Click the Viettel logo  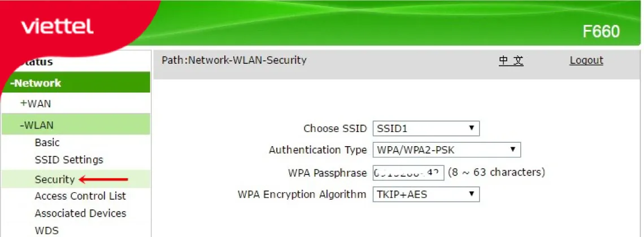pos(57,27)
